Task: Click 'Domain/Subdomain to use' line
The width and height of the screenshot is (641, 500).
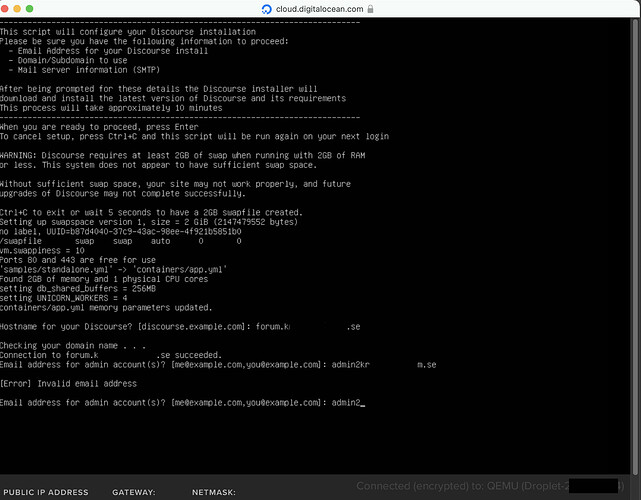Action: coord(68,60)
